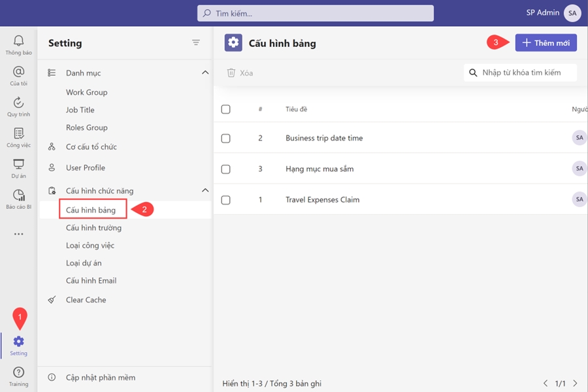This screenshot has width=588, height=392.
Task: Tick the Hạng mục mua sắm checkbox
Action: tap(226, 169)
